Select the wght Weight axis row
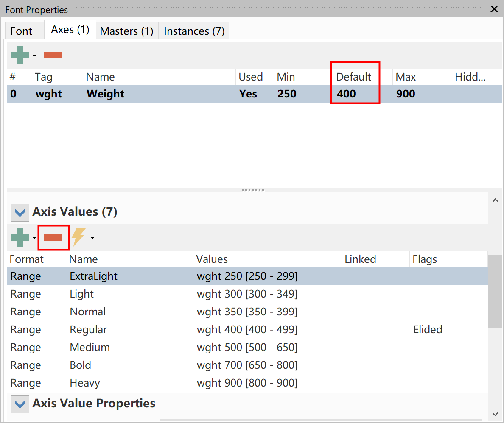 point(254,94)
